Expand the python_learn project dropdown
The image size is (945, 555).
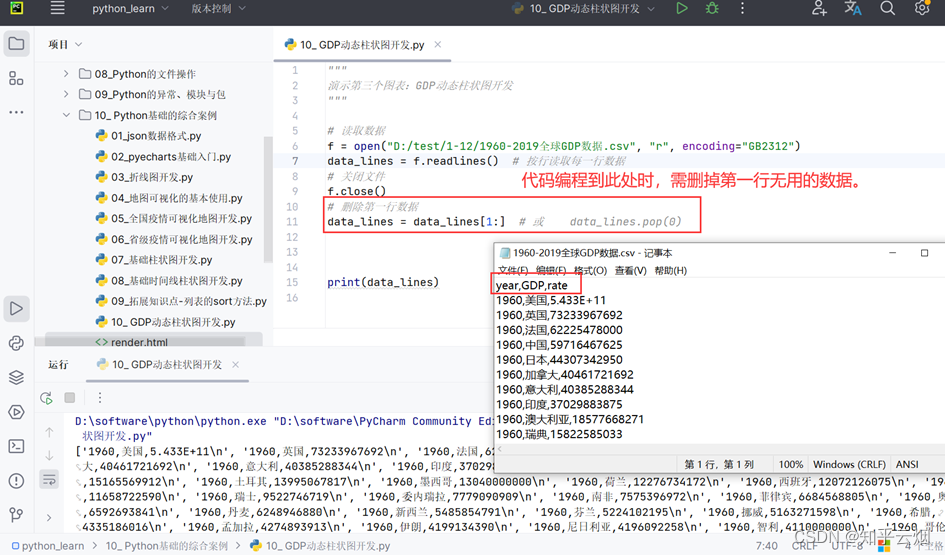(x=130, y=8)
